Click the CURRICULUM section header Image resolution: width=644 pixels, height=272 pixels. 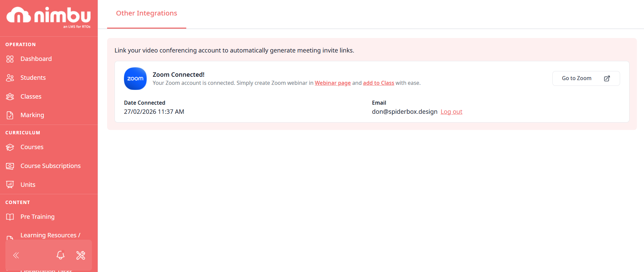tap(23, 133)
